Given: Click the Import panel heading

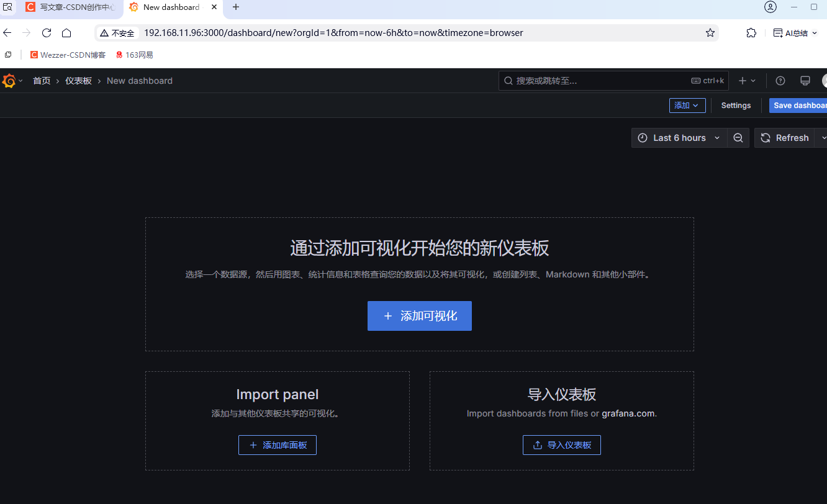Looking at the screenshot, I should (x=278, y=395).
